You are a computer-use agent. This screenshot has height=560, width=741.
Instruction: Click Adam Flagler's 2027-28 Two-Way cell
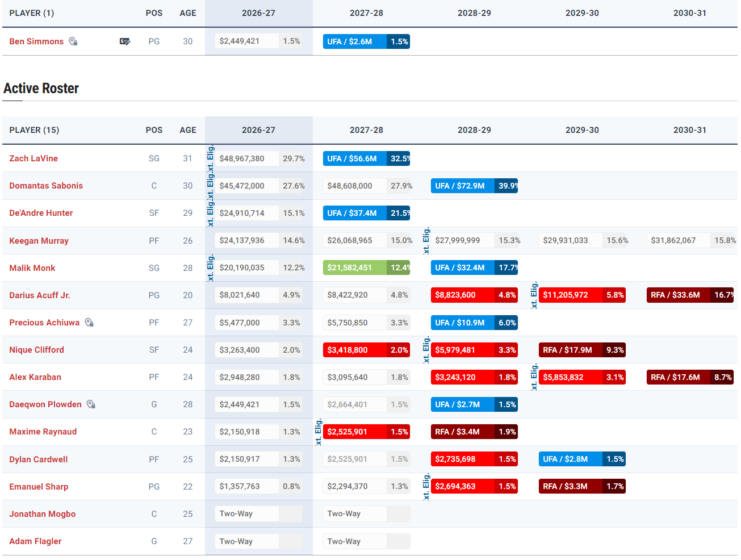[366, 541]
